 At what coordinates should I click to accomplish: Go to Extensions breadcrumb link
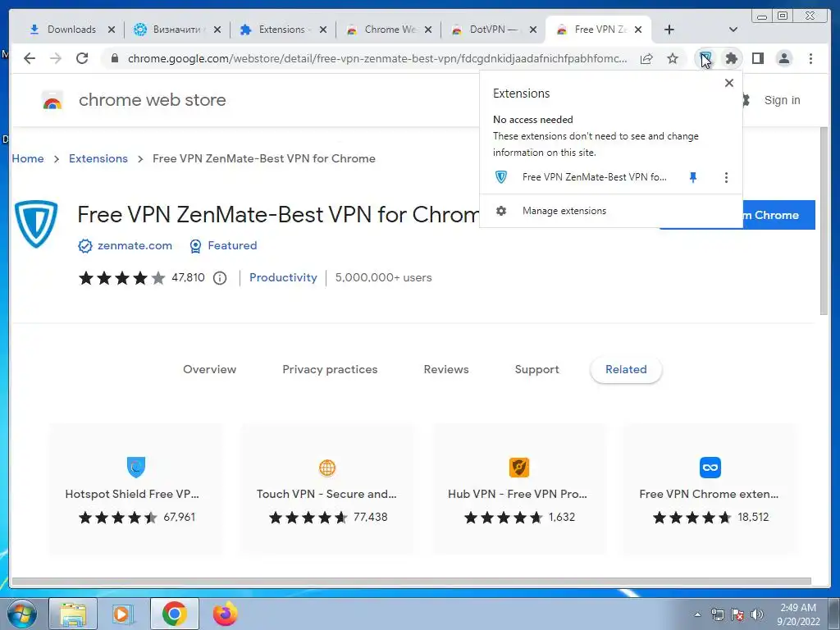click(98, 158)
